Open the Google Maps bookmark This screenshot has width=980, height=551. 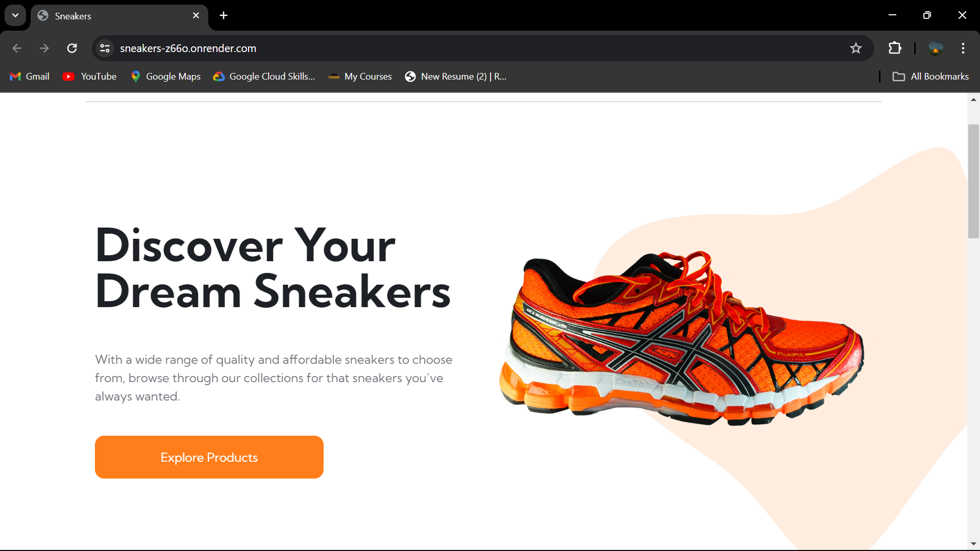pyautogui.click(x=165, y=77)
